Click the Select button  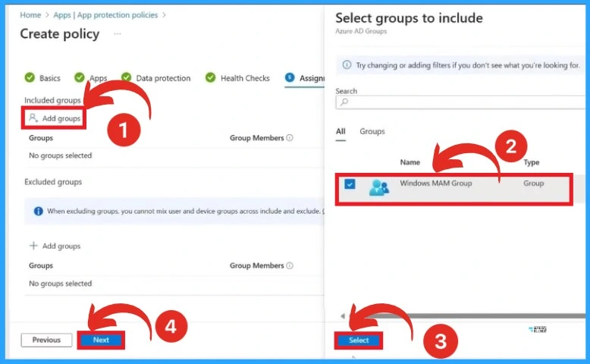click(x=359, y=340)
